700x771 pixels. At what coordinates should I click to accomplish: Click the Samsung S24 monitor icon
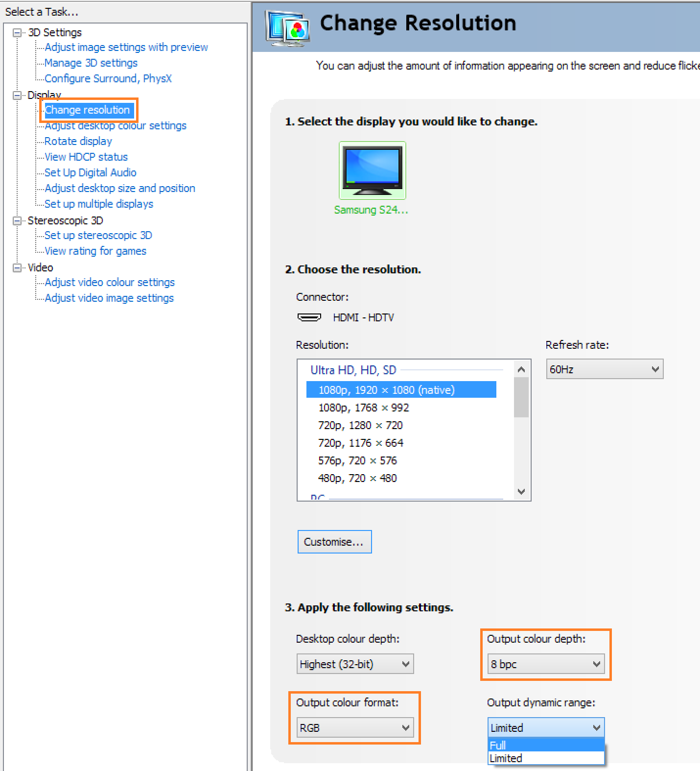click(373, 170)
